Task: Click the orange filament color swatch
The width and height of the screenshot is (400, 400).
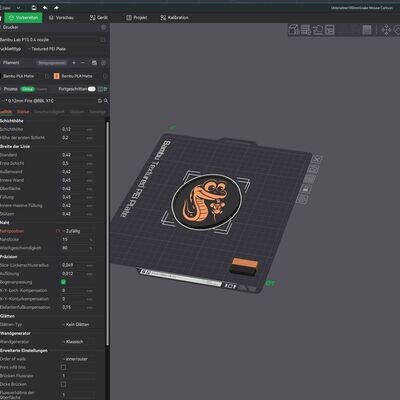Action: (56, 76)
